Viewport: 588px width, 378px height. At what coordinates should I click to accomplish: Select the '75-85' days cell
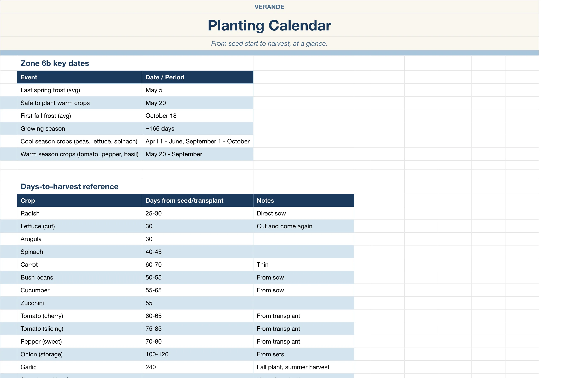197,328
